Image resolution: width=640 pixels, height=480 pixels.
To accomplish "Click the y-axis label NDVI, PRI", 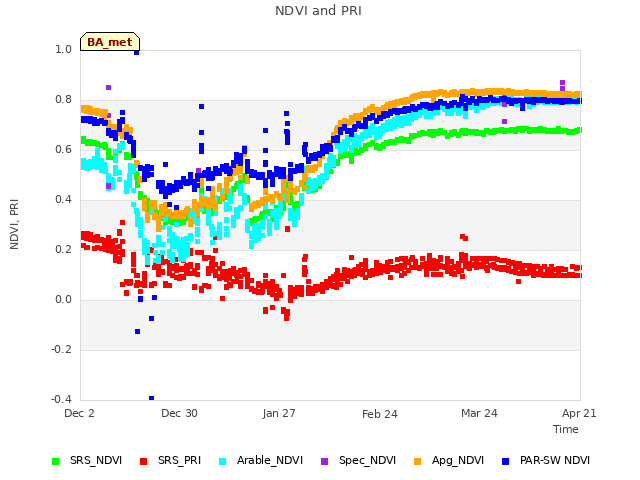I will pos(14,224).
